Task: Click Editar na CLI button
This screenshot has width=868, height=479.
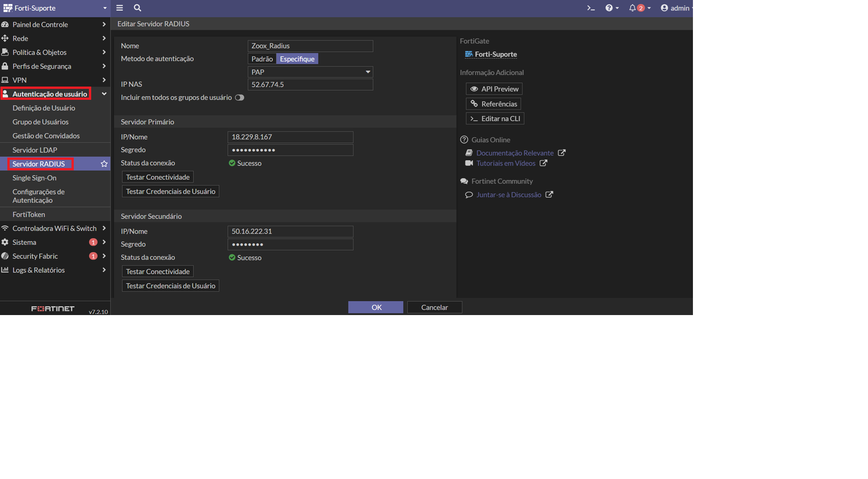Action: (495, 119)
